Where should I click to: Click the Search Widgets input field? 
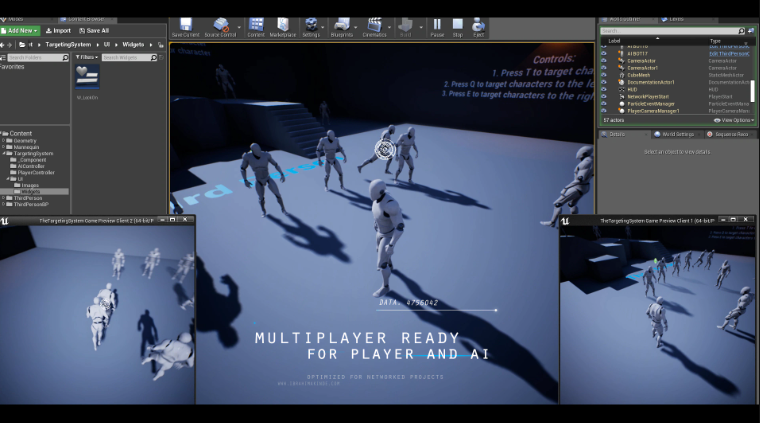(129, 58)
